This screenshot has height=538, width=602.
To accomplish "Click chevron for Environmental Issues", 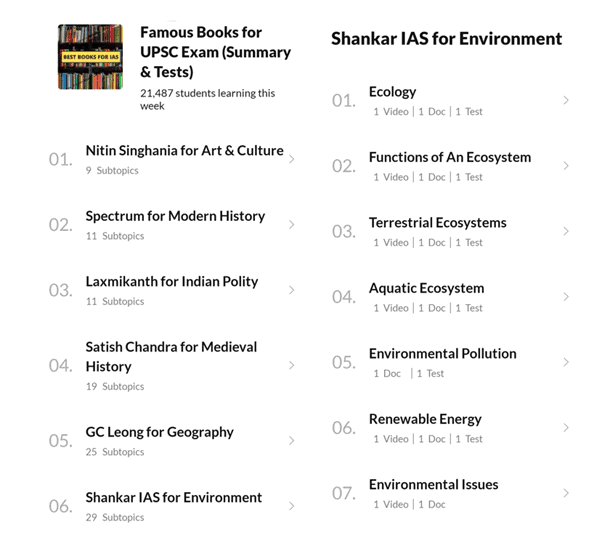I will pos(566,493).
